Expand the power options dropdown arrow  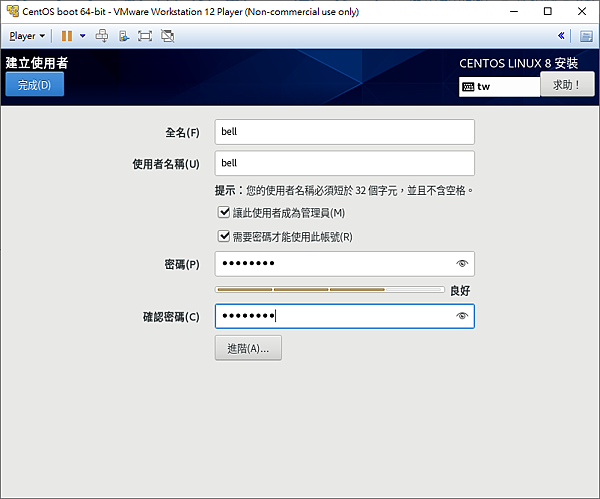click(82, 36)
